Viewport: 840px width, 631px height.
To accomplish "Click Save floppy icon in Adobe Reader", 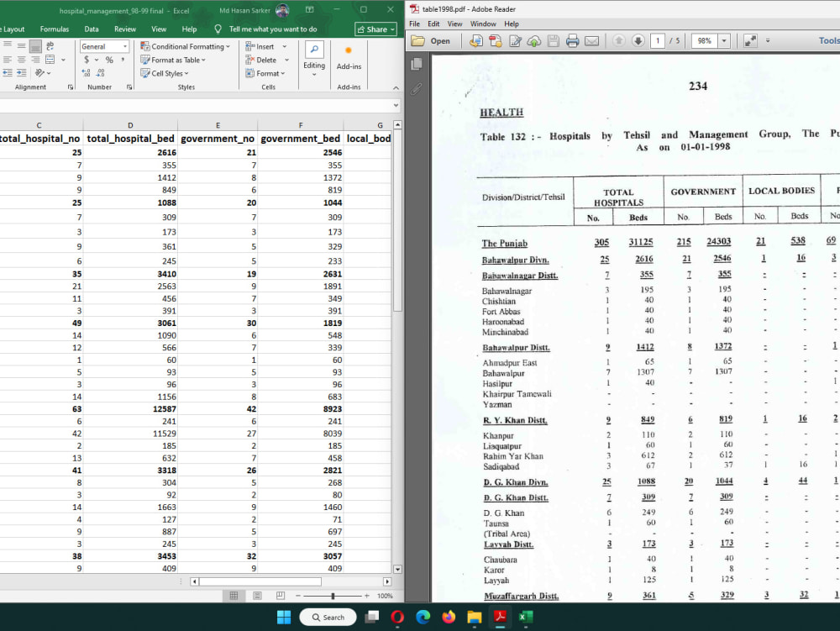I will pyautogui.click(x=554, y=40).
